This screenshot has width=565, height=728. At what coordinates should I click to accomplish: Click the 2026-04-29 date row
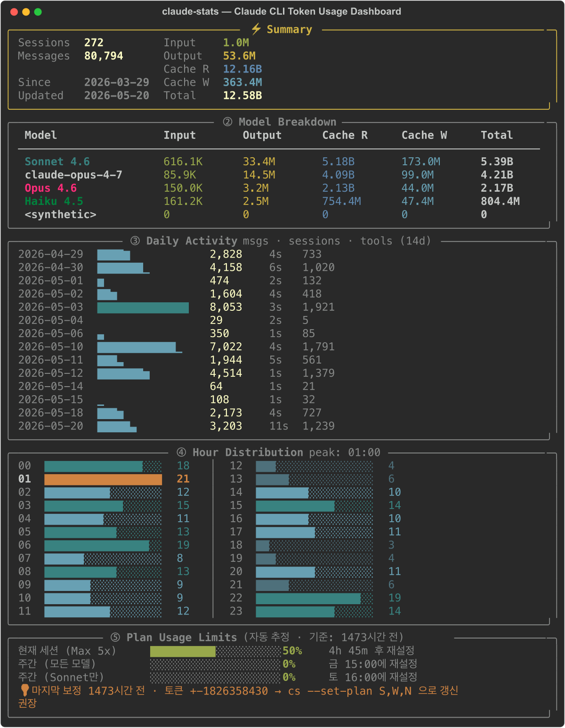(x=177, y=254)
